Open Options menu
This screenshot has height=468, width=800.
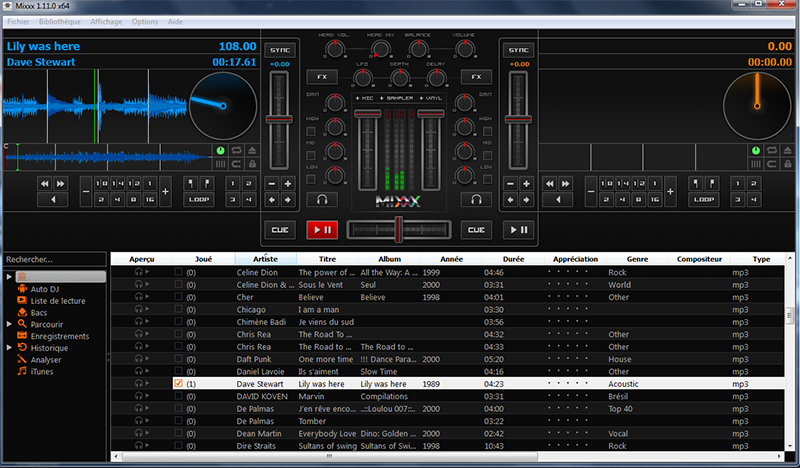coord(145,21)
